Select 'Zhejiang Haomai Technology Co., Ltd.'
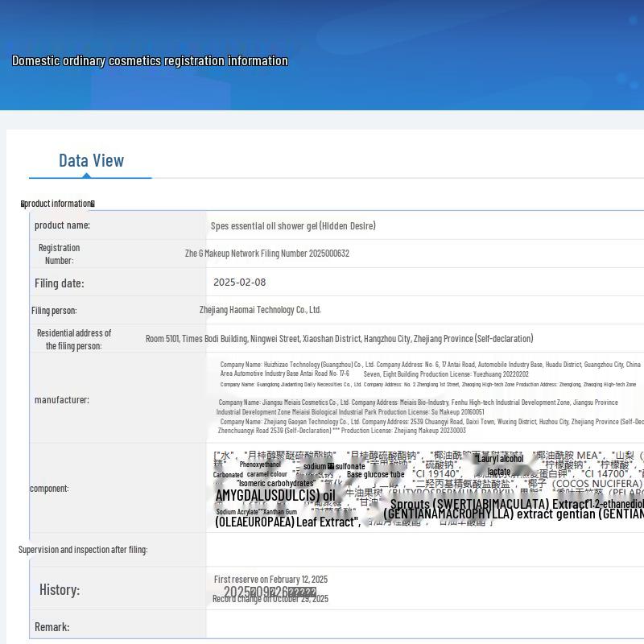644x644 pixels. click(x=260, y=310)
